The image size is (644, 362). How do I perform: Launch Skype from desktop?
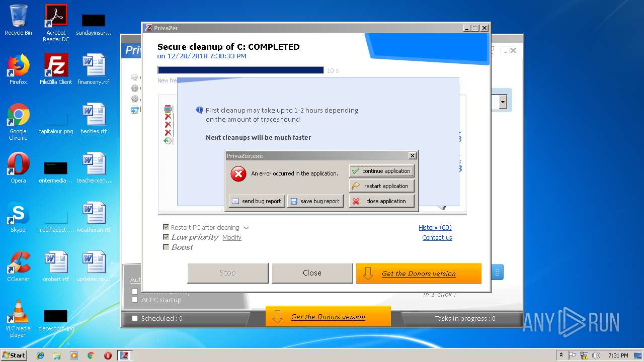pyautogui.click(x=18, y=217)
